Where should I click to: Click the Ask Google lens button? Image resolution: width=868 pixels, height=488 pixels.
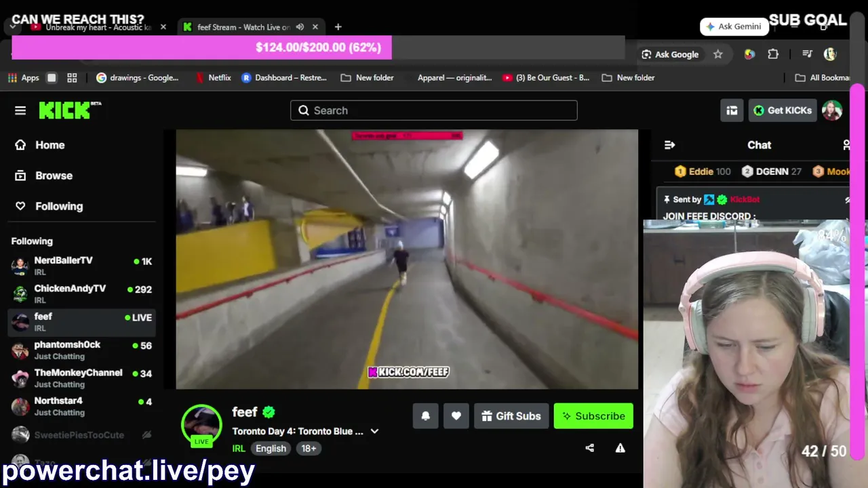click(670, 54)
